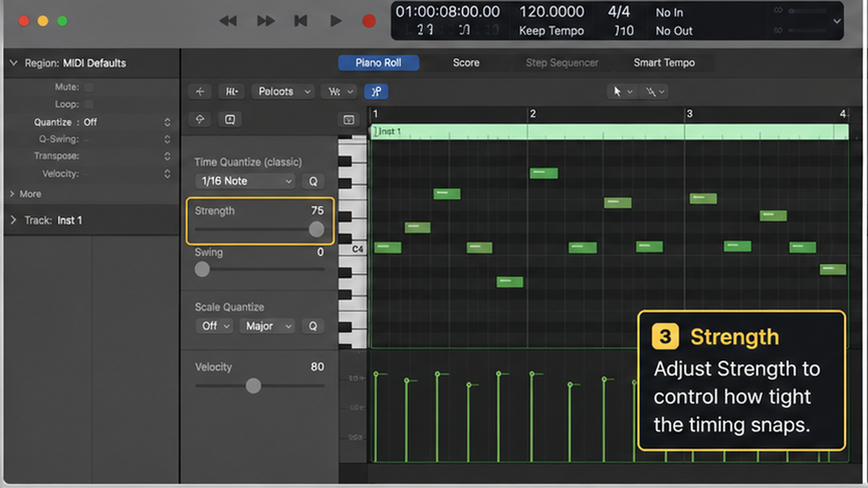
Task: Click the Swing value 0
Action: pyautogui.click(x=320, y=252)
